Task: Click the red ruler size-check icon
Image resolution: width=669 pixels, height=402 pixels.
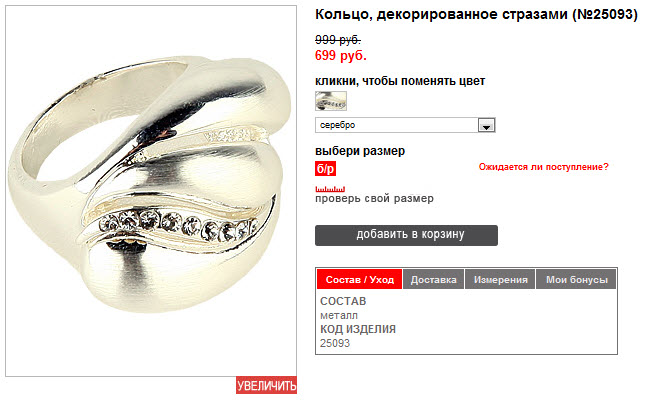Action: pyautogui.click(x=330, y=189)
